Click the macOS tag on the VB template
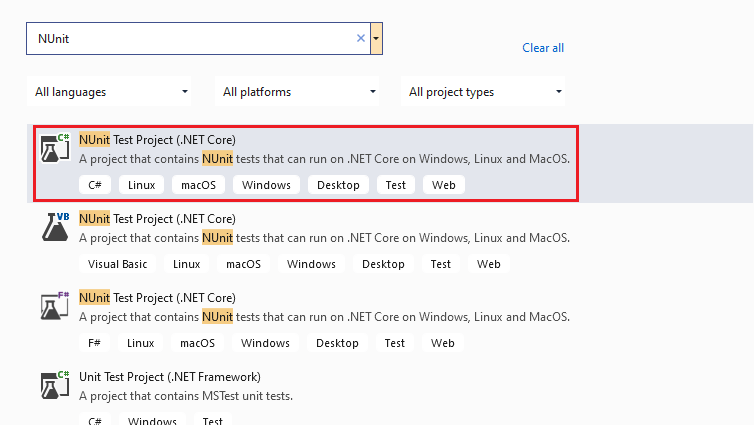This screenshot has height=425, width=754. click(243, 264)
